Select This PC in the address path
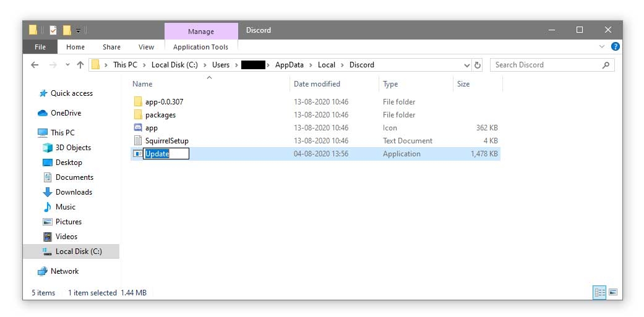 point(125,65)
